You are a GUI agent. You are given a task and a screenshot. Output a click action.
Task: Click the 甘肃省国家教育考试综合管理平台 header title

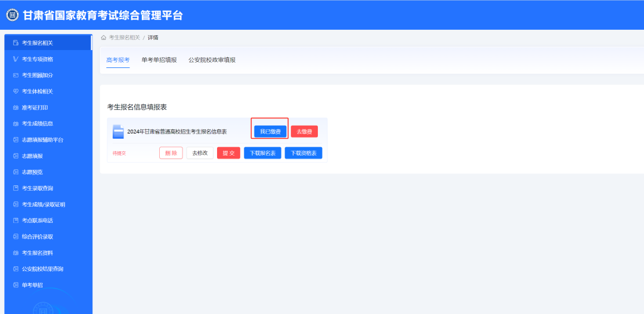[x=103, y=15]
